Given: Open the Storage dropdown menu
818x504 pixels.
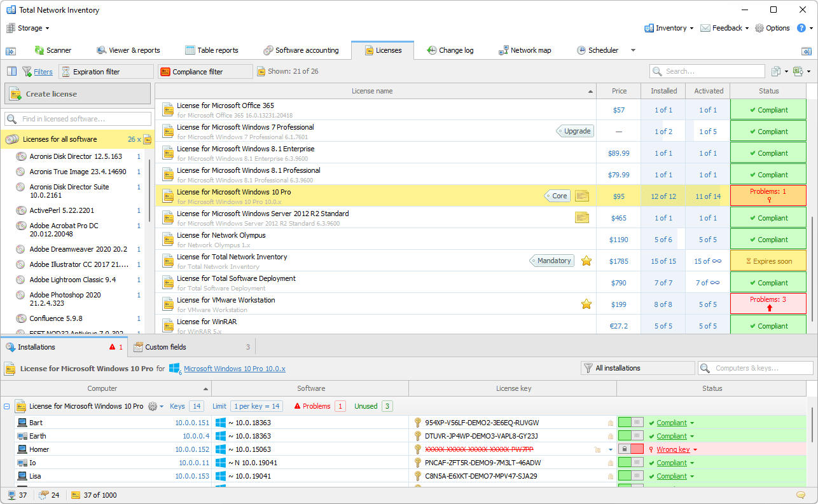Looking at the screenshot, I should [28, 28].
